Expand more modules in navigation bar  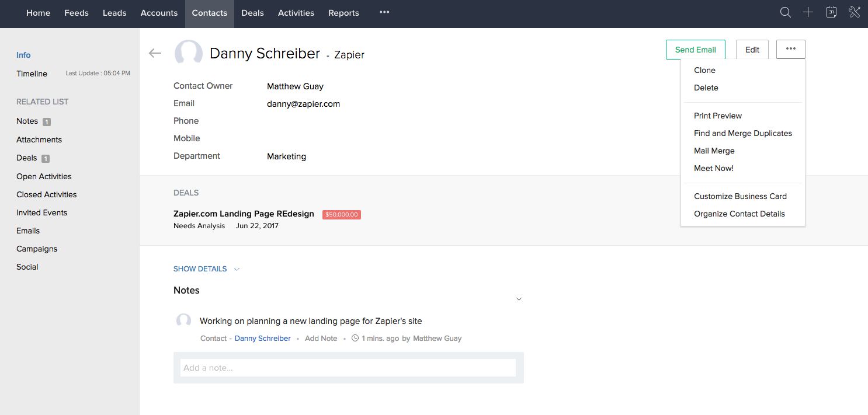click(x=384, y=12)
